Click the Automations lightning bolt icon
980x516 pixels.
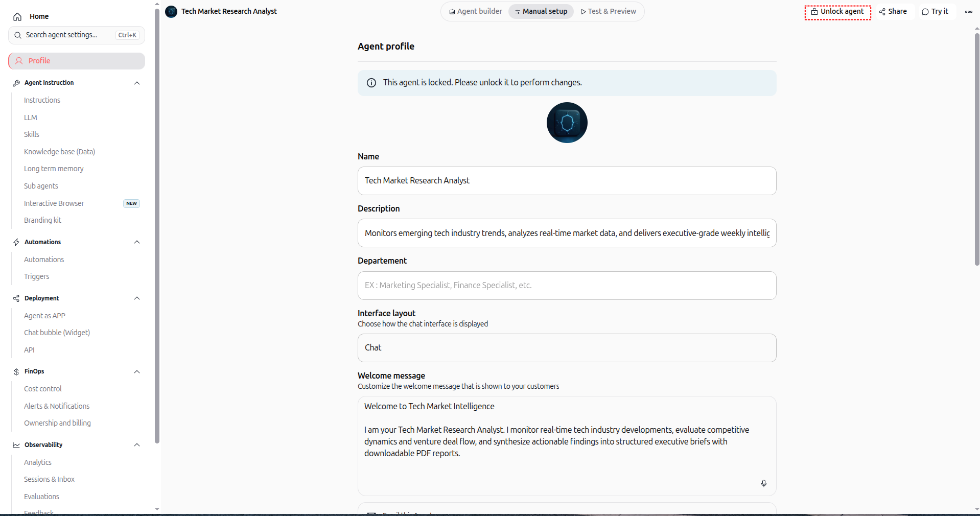coord(16,242)
